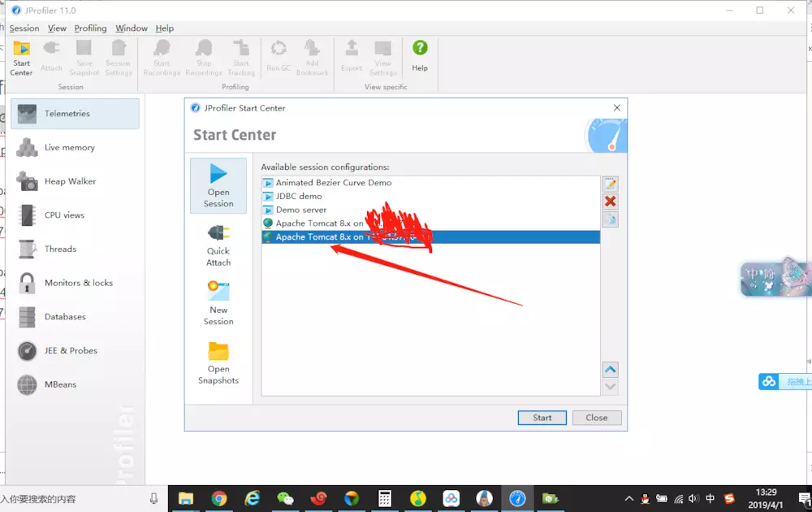Select the first Apache Tomcat 8.x session
The width and height of the screenshot is (812, 512).
click(x=431, y=223)
